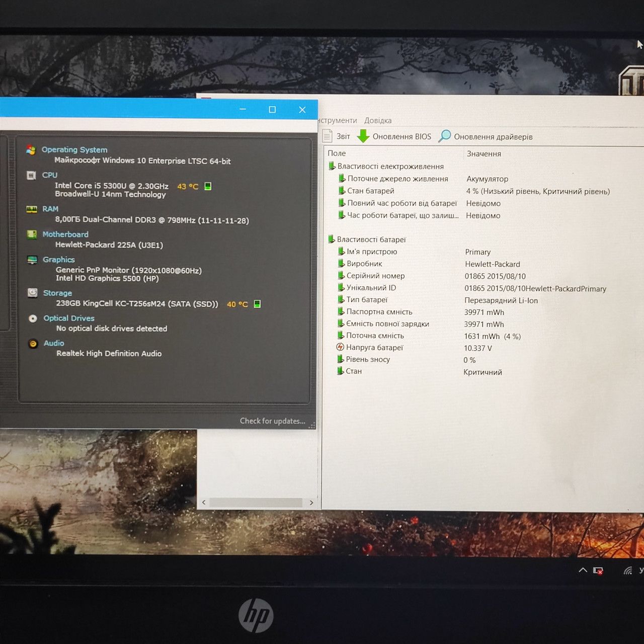Click the CPU chip icon in Speccy
This screenshot has height=644, width=644.
(31, 175)
